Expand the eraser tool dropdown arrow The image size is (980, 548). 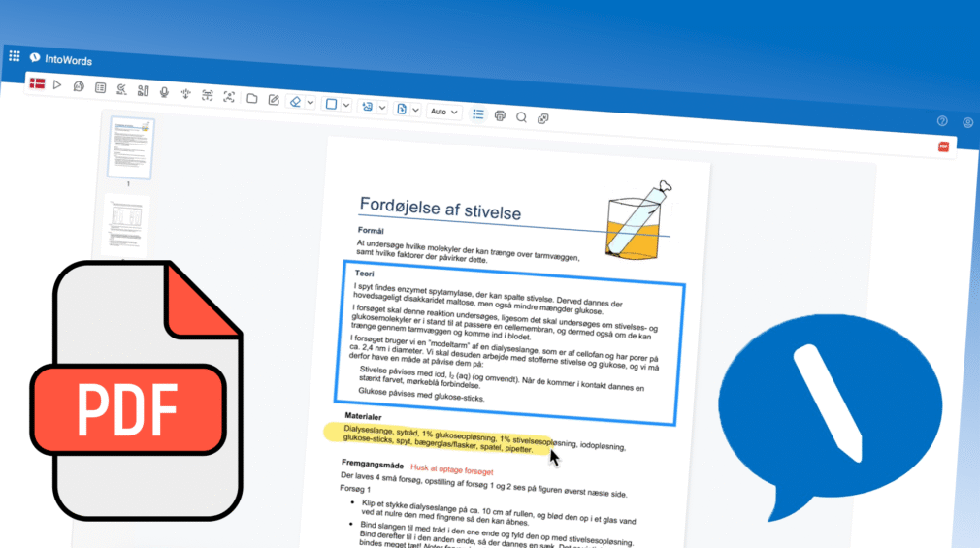tap(310, 102)
